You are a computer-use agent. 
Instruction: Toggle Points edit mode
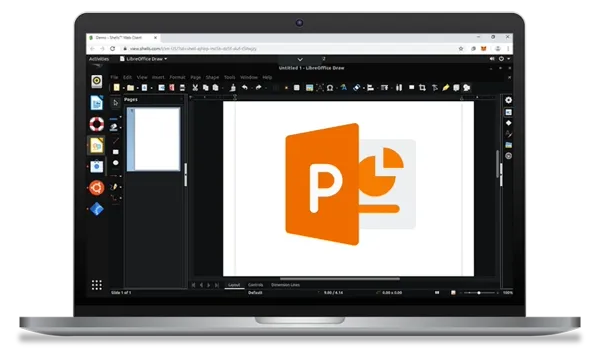click(435, 88)
